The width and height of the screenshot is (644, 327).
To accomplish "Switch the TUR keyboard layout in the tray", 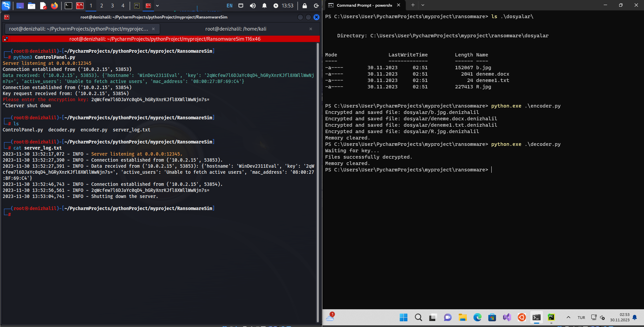I will (581, 317).
